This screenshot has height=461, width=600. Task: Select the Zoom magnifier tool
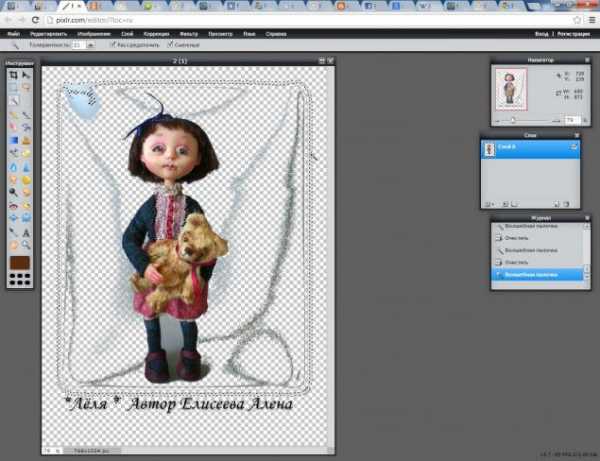click(x=26, y=244)
